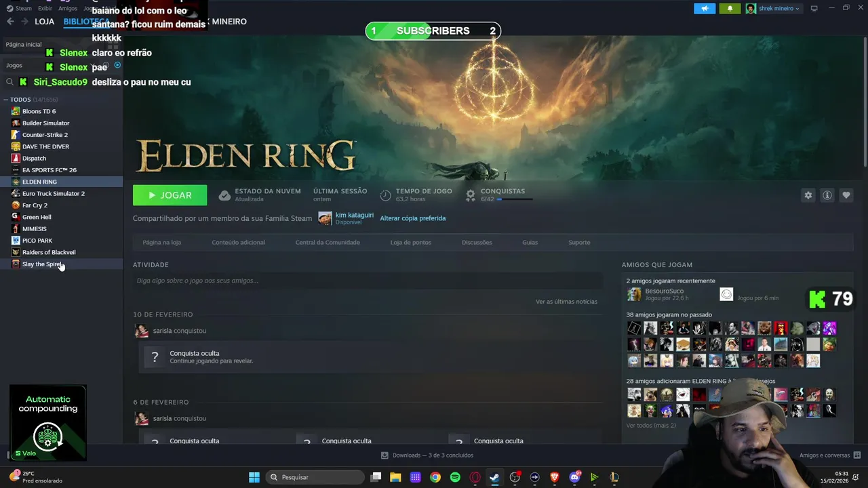
Task: Open the Loja de pontos tab
Action: tap(410, 242)
